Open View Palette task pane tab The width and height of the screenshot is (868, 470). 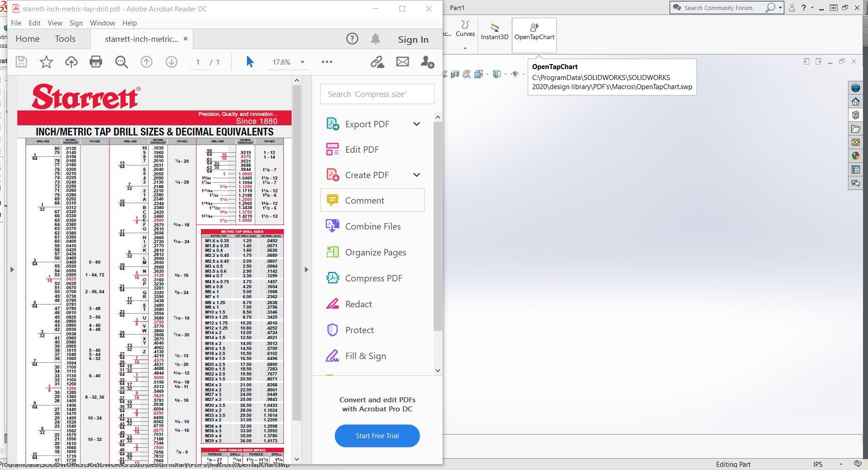[856, 142]
